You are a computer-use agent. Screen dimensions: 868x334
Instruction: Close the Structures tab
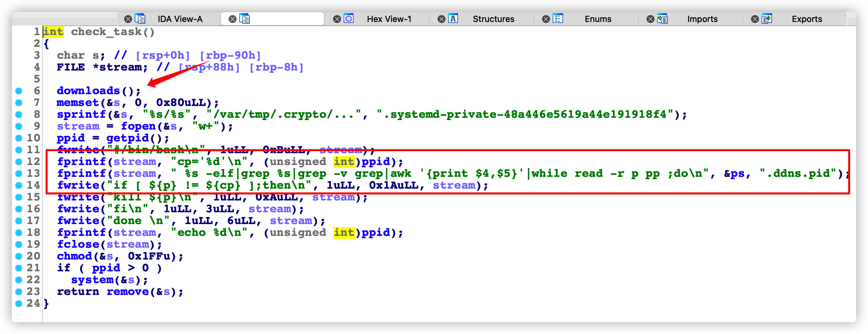point(442,19)
